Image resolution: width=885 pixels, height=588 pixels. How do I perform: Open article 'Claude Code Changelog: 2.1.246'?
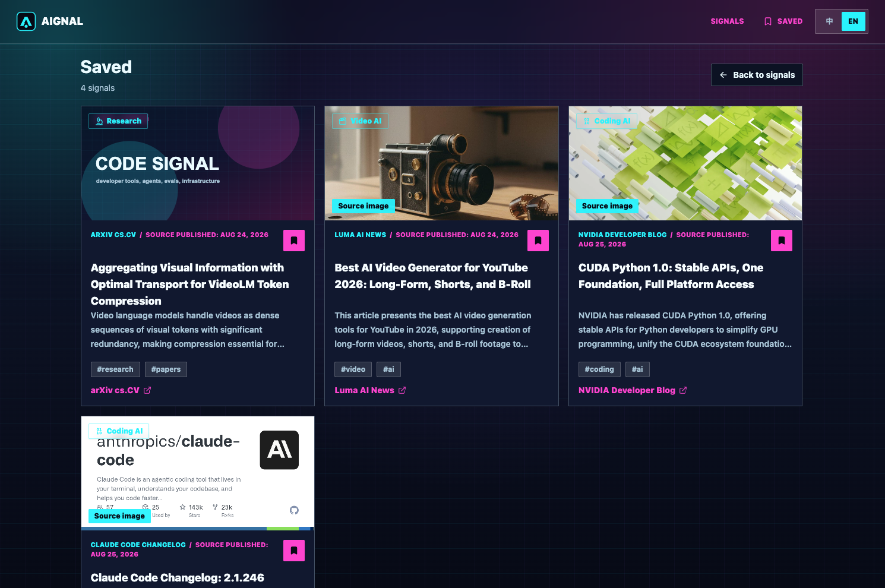click(x=178, y=578)
